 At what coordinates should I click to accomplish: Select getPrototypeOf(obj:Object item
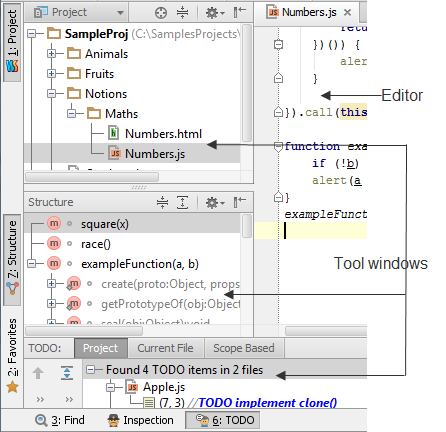170,304
